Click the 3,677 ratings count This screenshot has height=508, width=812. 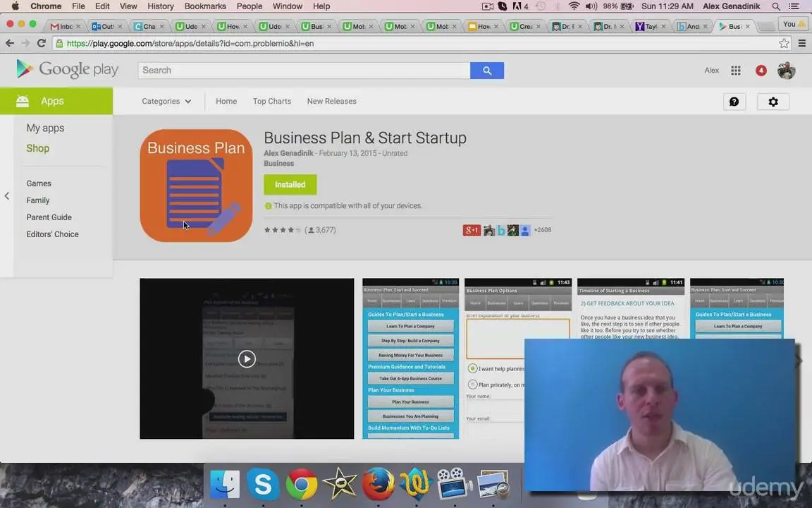[321, 230]
